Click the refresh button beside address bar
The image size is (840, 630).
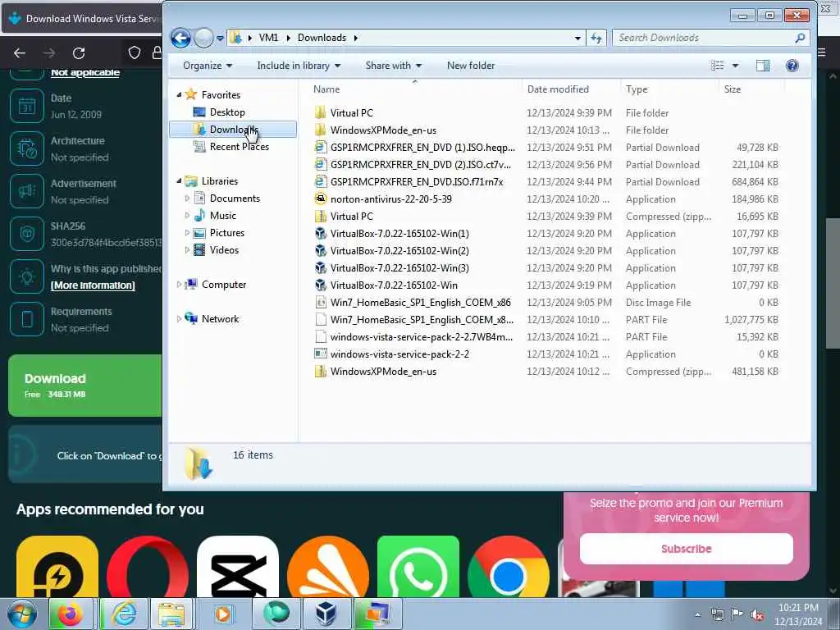596,38
